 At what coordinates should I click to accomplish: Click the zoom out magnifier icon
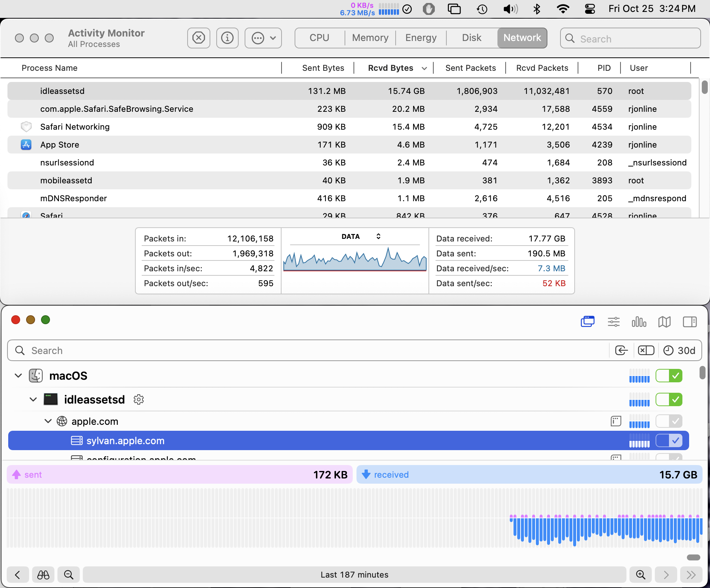(69, 575)
